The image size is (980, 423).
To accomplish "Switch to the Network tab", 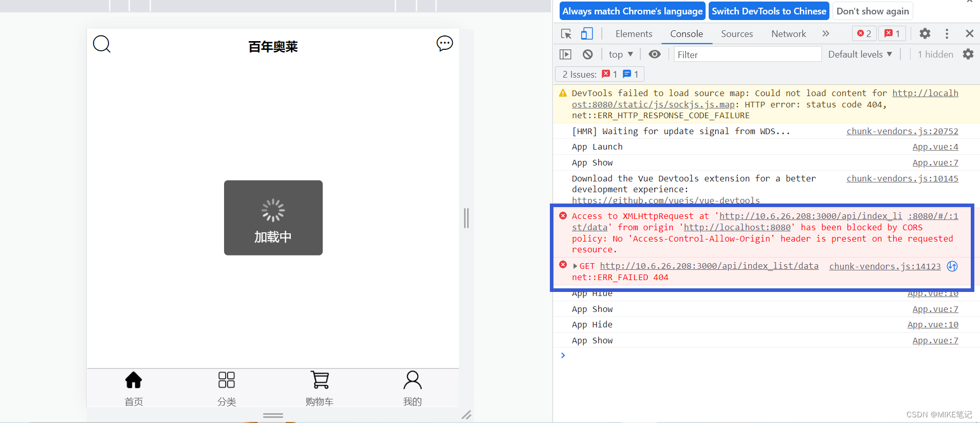I will click(x=788, y=34).
